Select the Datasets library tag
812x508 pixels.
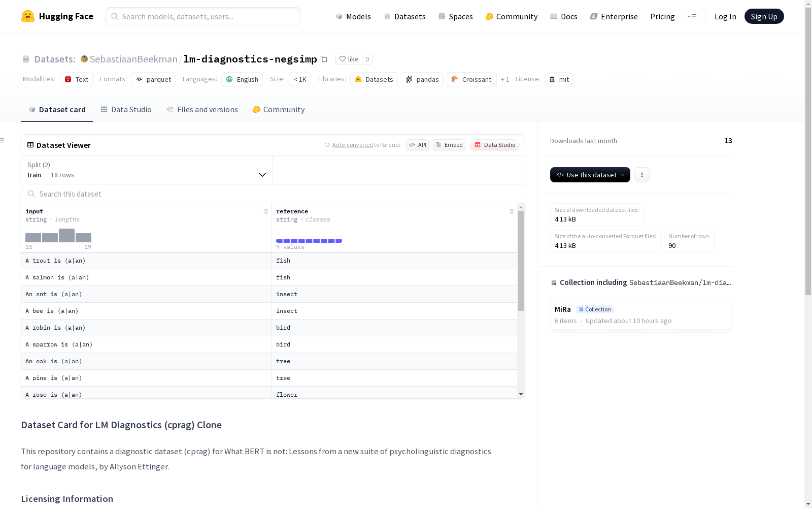click(x=374, y=79)
